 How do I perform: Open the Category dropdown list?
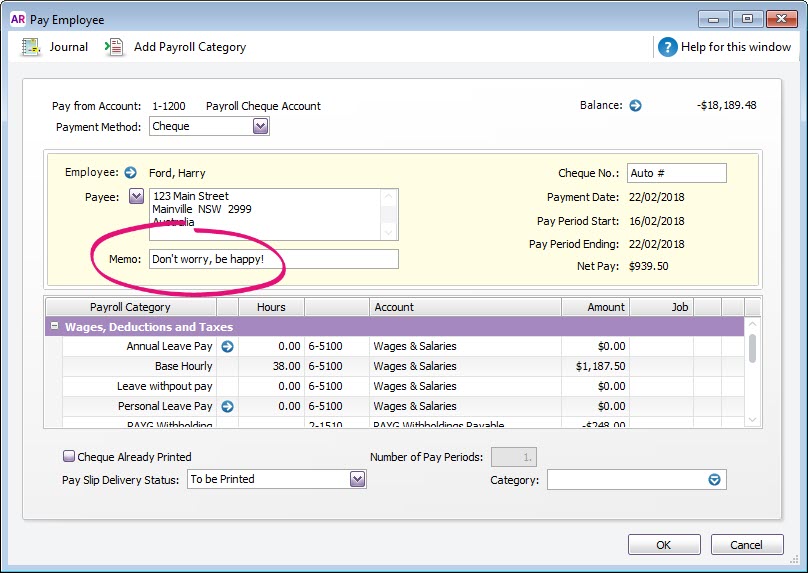714,480
